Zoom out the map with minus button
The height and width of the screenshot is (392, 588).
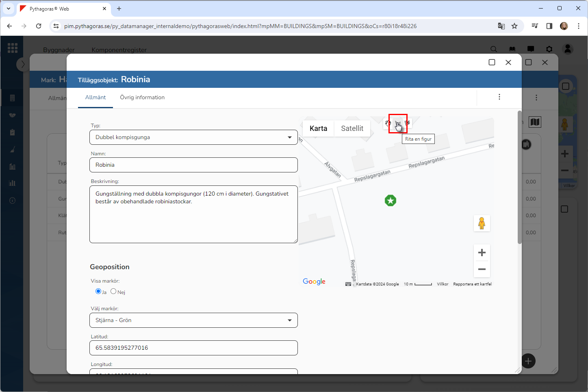(x=482, y=269)
